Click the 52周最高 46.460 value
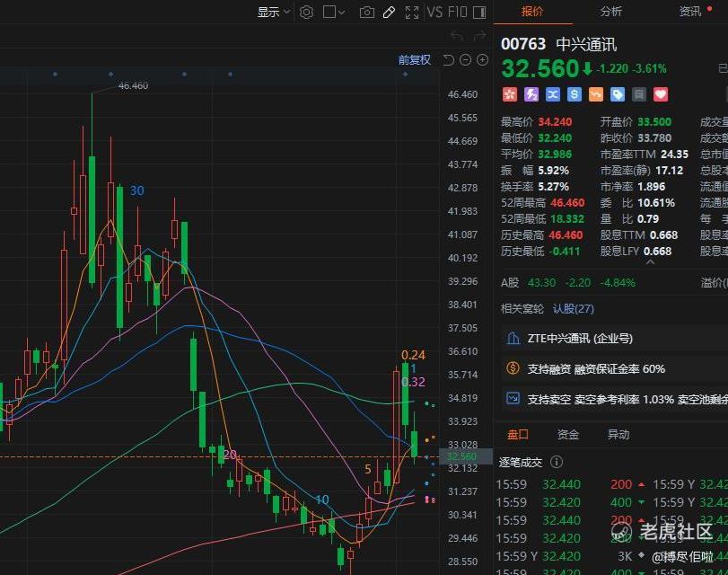The height and width of the screenshot is (575, 728). 567,203
